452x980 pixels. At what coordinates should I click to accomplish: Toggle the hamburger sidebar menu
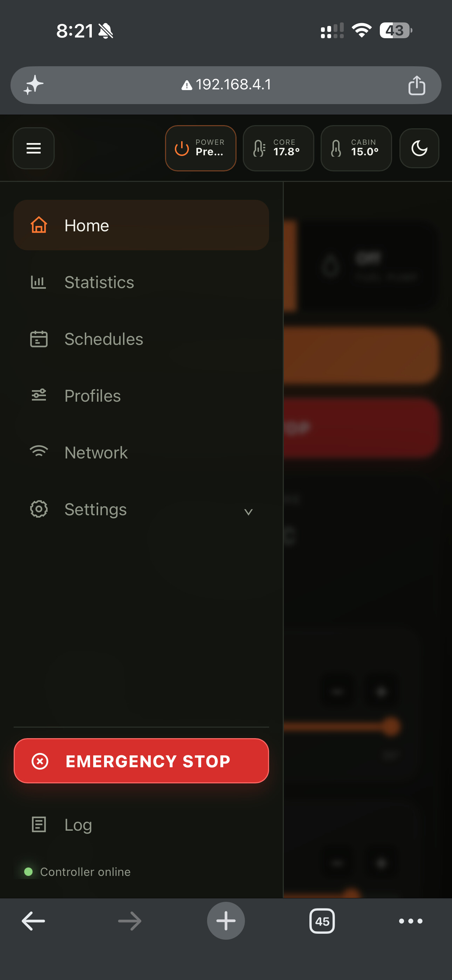[x=34, y=148]
